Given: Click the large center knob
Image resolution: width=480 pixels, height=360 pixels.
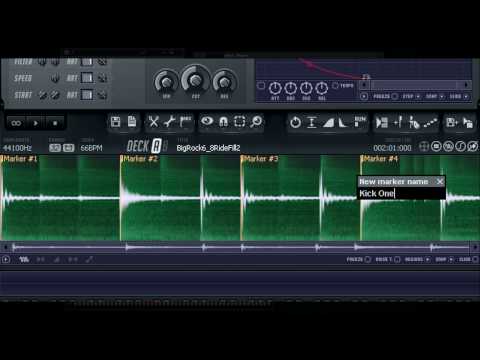Looking at the screenshot, I should point(195,80).
